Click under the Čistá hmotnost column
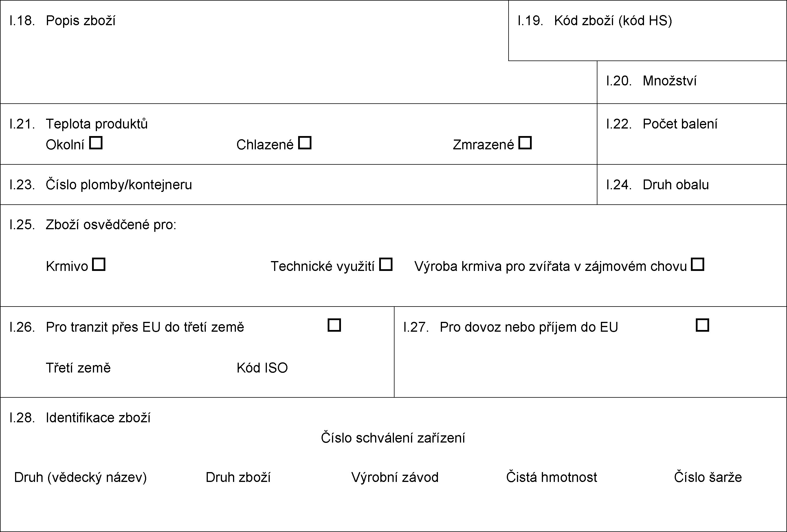Image resolution: width=787 pixels, height=532 pixels. 551,501
